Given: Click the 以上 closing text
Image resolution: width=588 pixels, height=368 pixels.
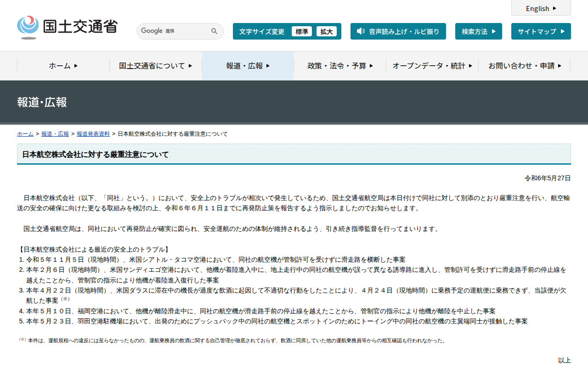Looking at the screenshot, I should click(565, 360).
